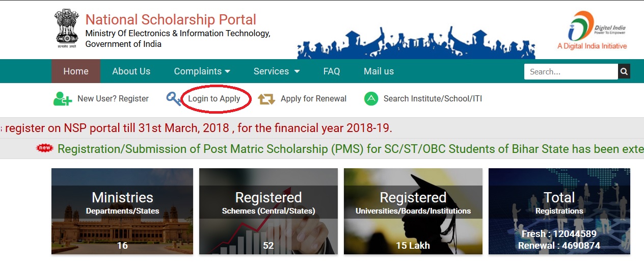644x262 pixels.
Task: Click the search magnifier icon
Action: click(624, 71)
